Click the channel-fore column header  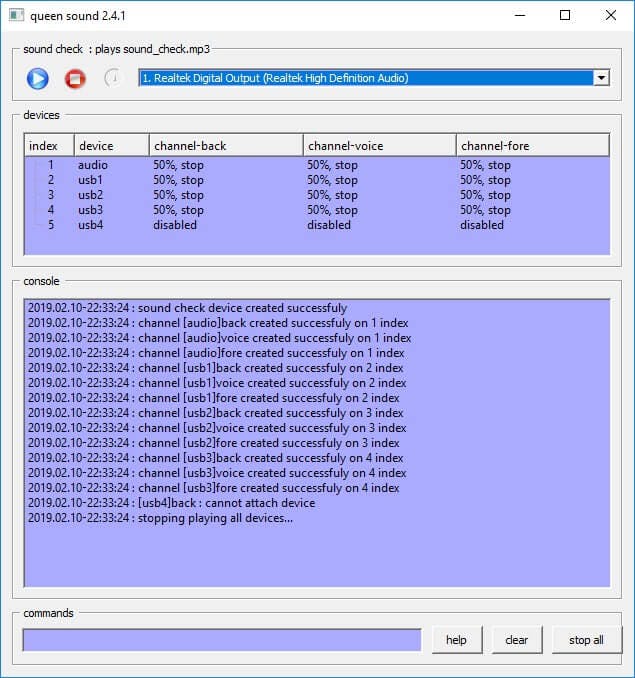(x=532, y=146)
